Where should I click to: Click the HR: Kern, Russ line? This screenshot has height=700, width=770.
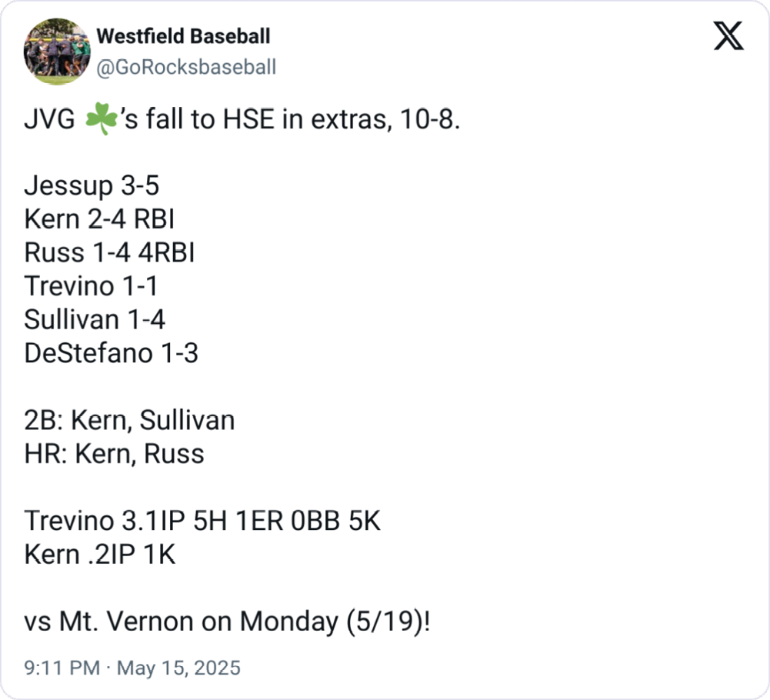pos(114,454)
